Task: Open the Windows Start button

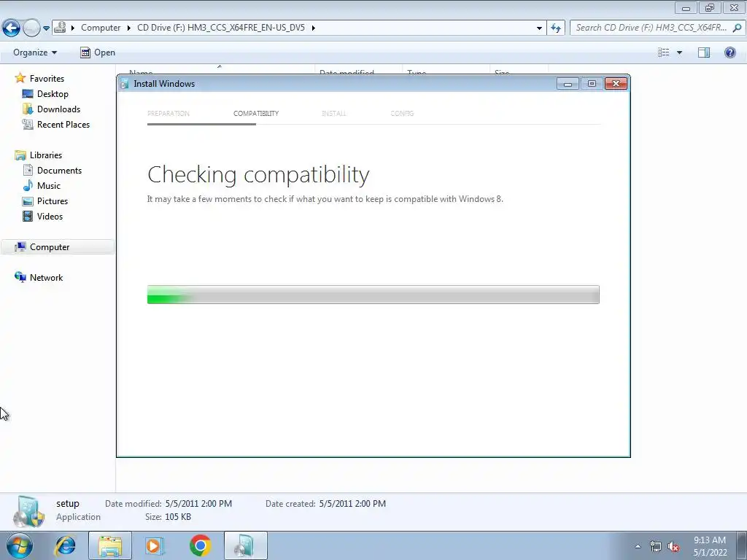Action: coord(20,545)
